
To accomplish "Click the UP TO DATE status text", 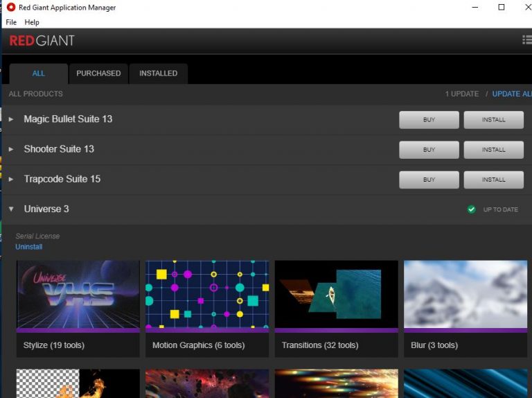I will 500,209.
